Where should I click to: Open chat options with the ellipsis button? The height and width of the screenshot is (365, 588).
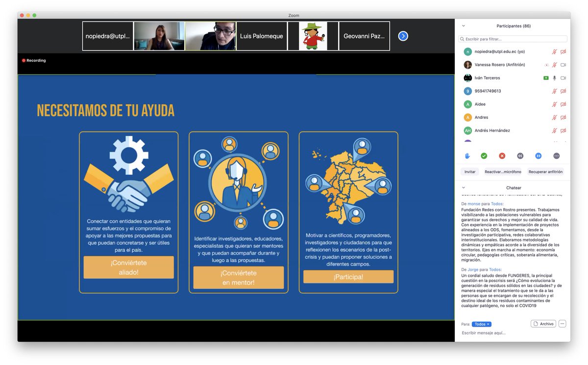click(x=562, y=324)
